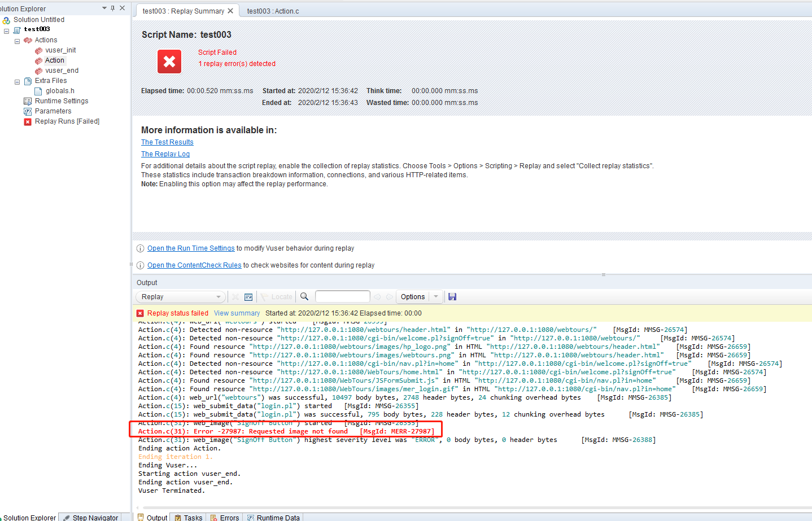Click Open the Run Time Settings link
This screenshot has width=812, height=521.
point(191,248)
